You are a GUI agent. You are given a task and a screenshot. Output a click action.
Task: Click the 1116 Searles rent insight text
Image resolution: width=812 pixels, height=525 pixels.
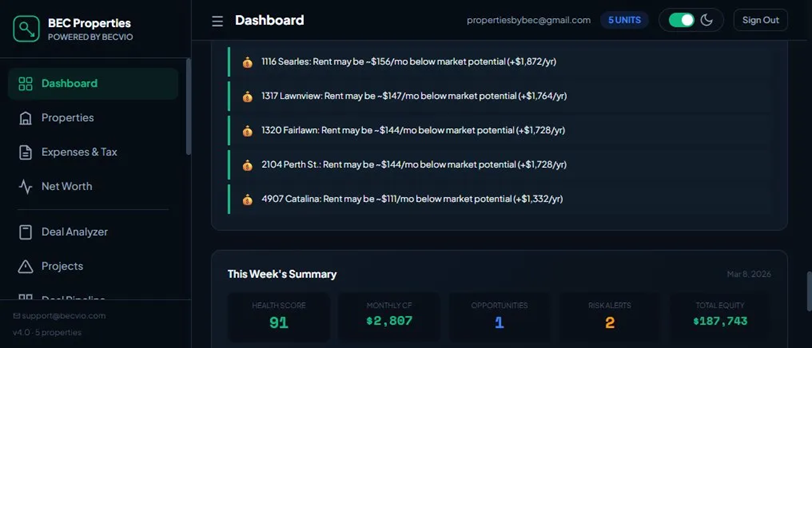409,62
